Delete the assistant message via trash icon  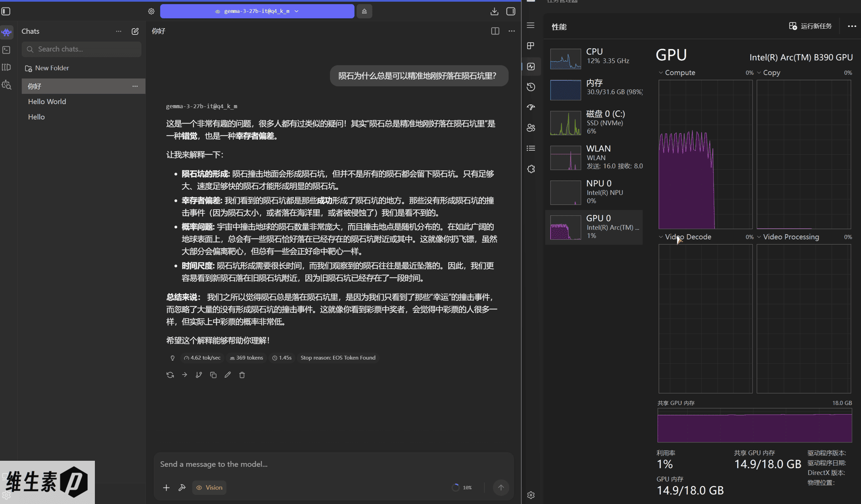click(x=242, y=375)
